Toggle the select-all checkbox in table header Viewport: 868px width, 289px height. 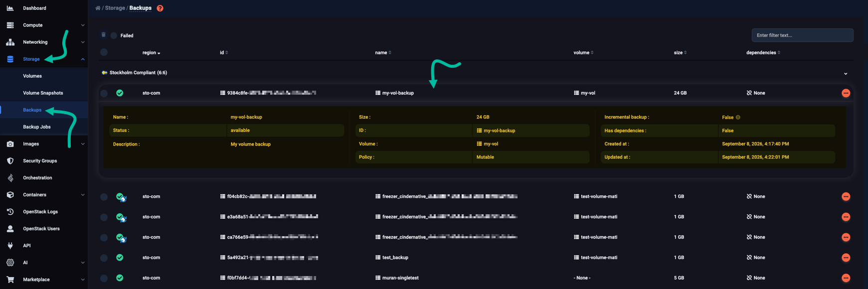(104, 52)
